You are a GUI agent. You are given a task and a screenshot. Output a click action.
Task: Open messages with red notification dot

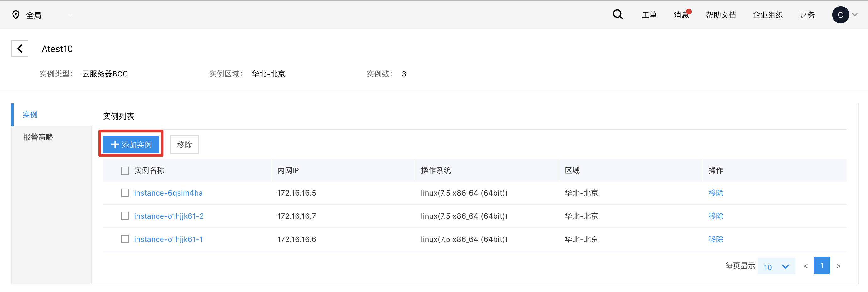(x=681, y=15)
